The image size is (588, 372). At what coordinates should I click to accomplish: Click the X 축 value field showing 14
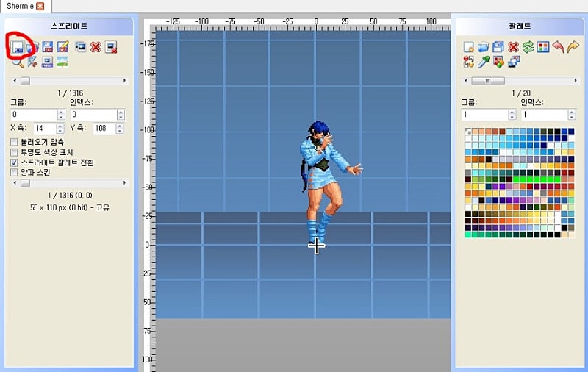coord(45,128)
